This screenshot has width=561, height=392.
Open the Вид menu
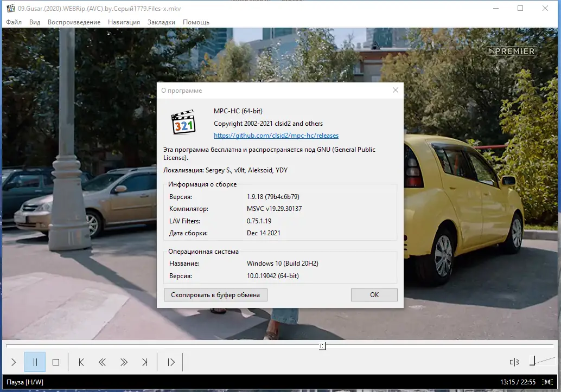(x=35, y=22)
